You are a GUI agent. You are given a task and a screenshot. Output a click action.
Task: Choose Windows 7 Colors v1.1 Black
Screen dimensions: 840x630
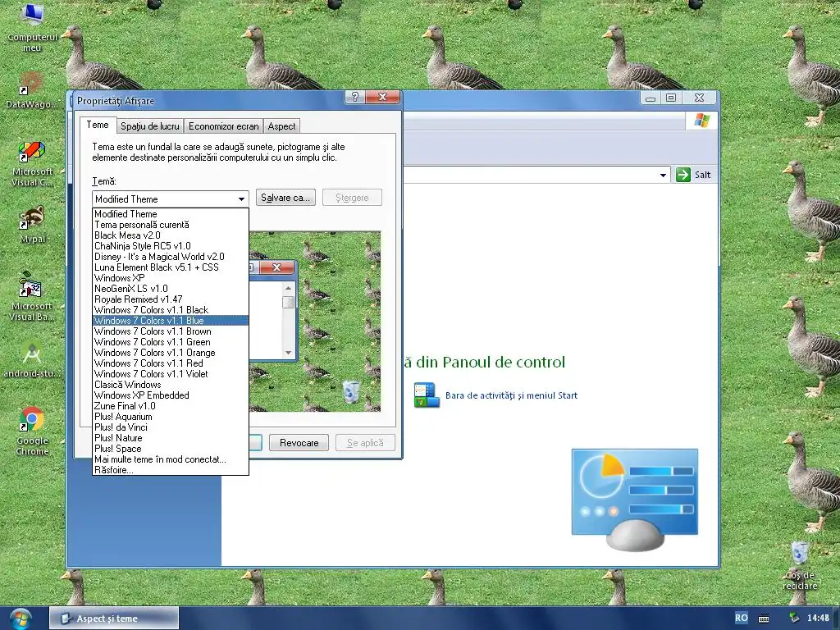coord(171,310)
